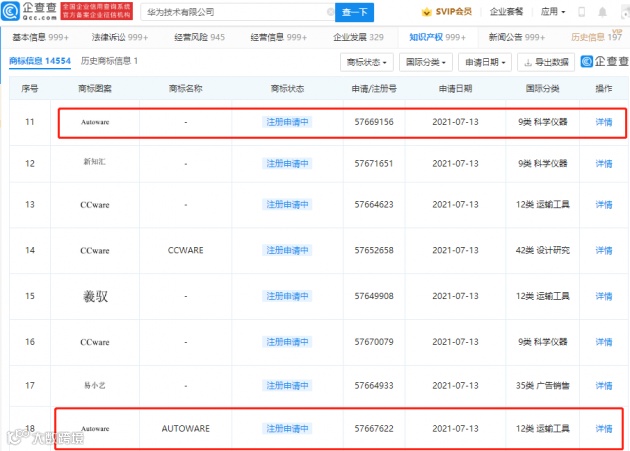Open 详情 for application 57671651
This screenshot has height=451, width=630.
tap(603, 164)
